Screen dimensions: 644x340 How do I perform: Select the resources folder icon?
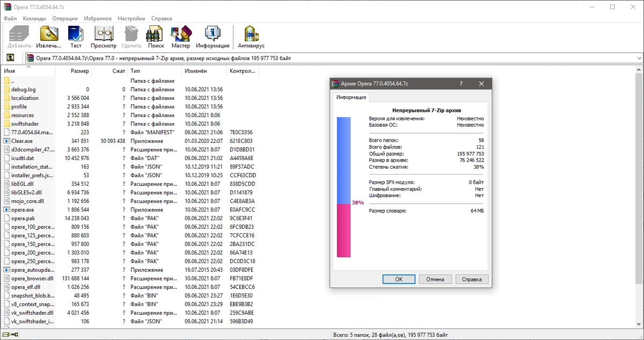click(6, 115)
